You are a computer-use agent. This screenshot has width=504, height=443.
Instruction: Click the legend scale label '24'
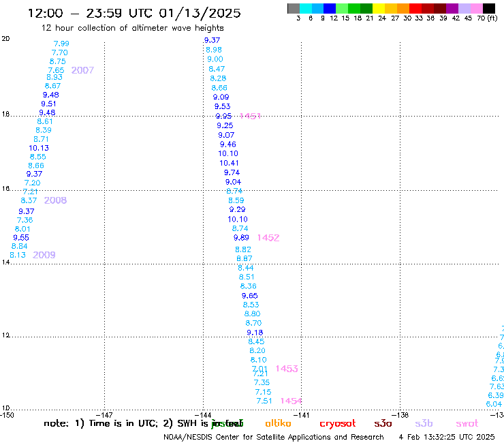[x=382, y=18]
